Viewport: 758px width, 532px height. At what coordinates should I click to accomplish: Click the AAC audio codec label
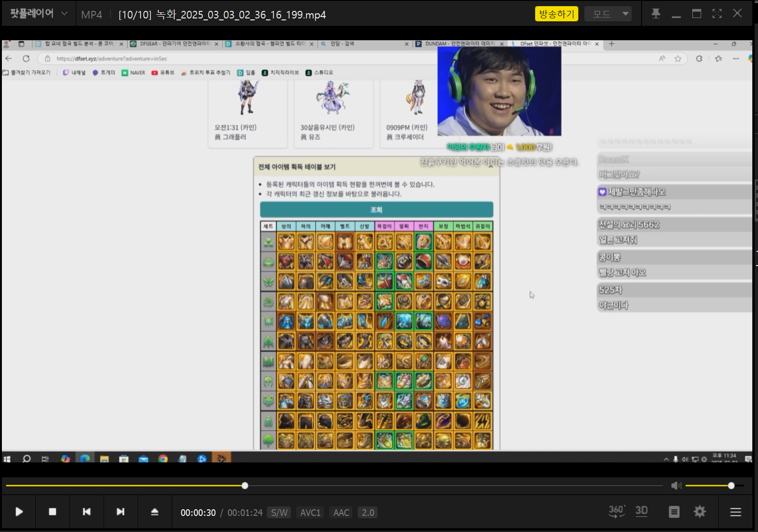[341, 513]
